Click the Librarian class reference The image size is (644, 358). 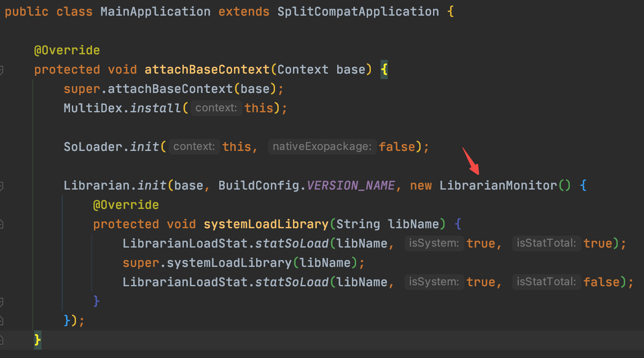[x=97, y=186]
